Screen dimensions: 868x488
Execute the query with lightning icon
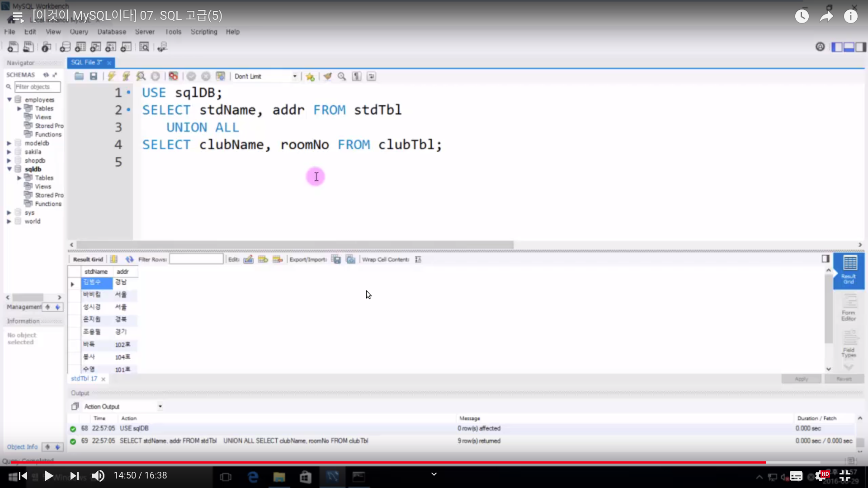click(x=112, y=76)
